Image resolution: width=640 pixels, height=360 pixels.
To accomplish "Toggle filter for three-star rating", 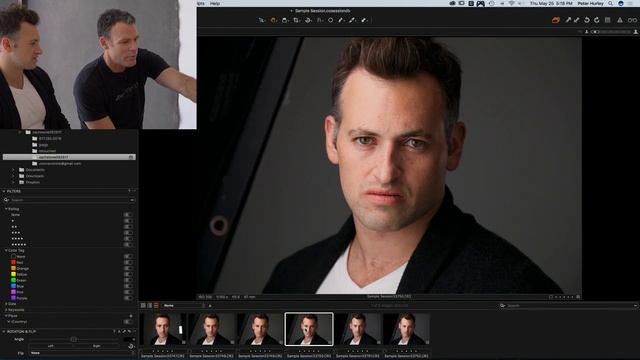I will [x=128, y=233].
